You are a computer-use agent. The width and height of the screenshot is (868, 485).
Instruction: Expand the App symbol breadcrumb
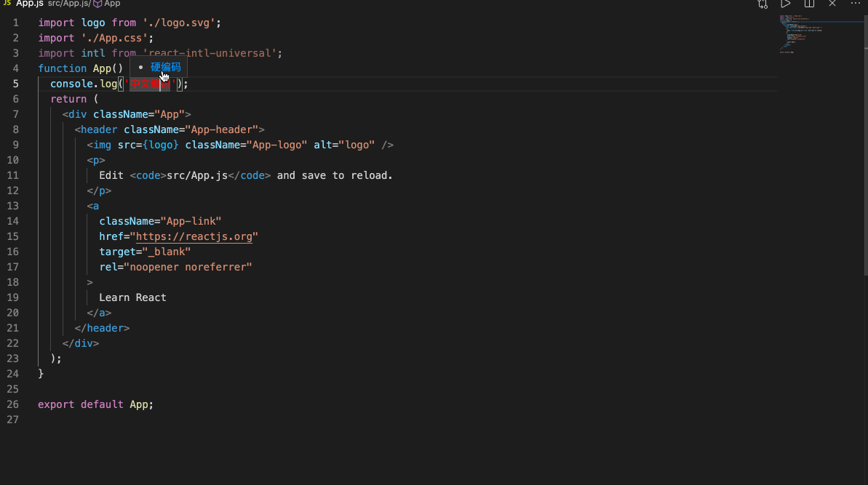coord(112,4)
